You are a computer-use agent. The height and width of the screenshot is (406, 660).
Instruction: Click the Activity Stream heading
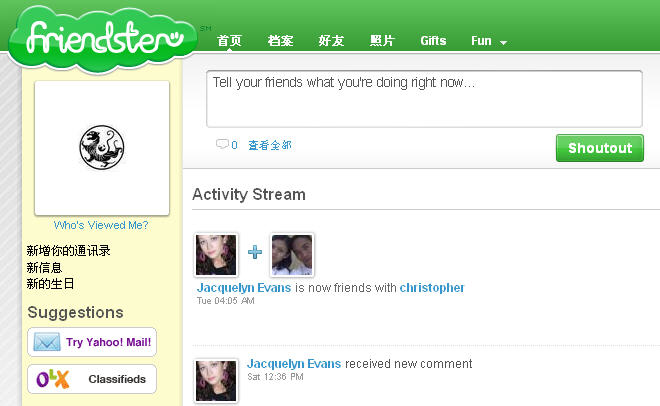249,194
